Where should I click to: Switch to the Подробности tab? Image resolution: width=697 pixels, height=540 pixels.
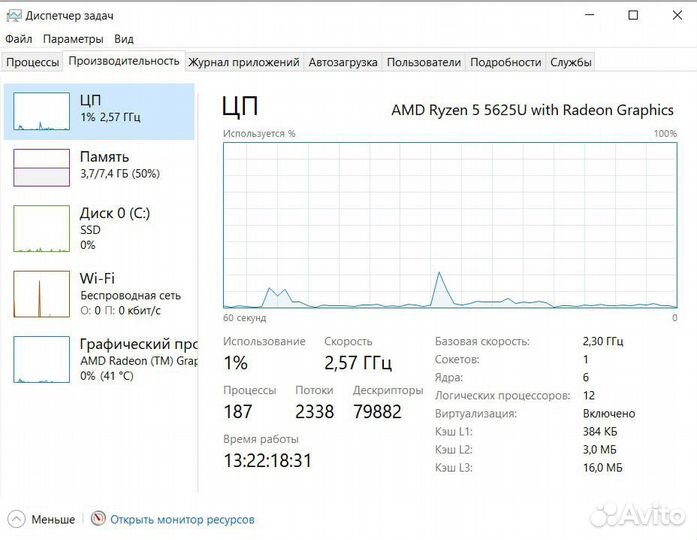(505, 62)
